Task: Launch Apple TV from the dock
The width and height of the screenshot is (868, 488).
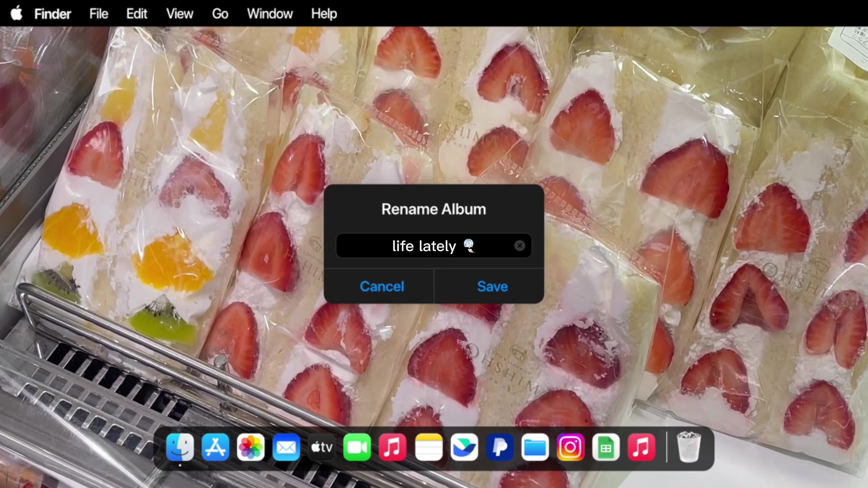Action: [x=322, y=447]
